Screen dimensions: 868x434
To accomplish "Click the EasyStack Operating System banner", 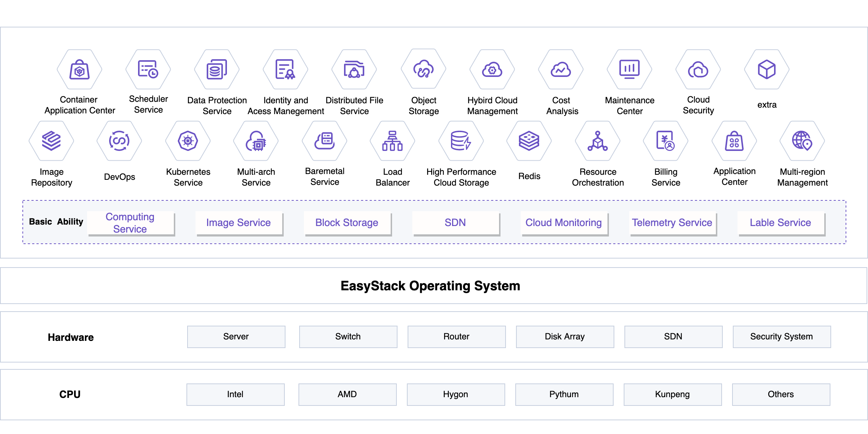I will (x=430, y=286).
